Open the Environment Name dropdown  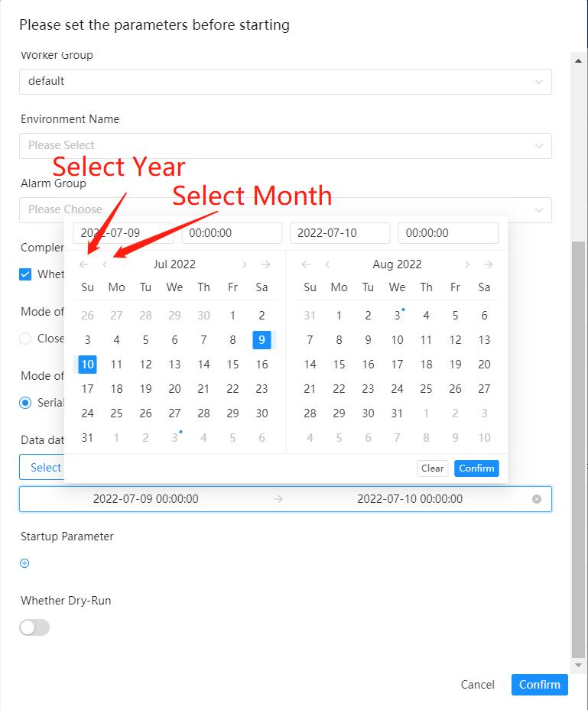tap(286, 145)
